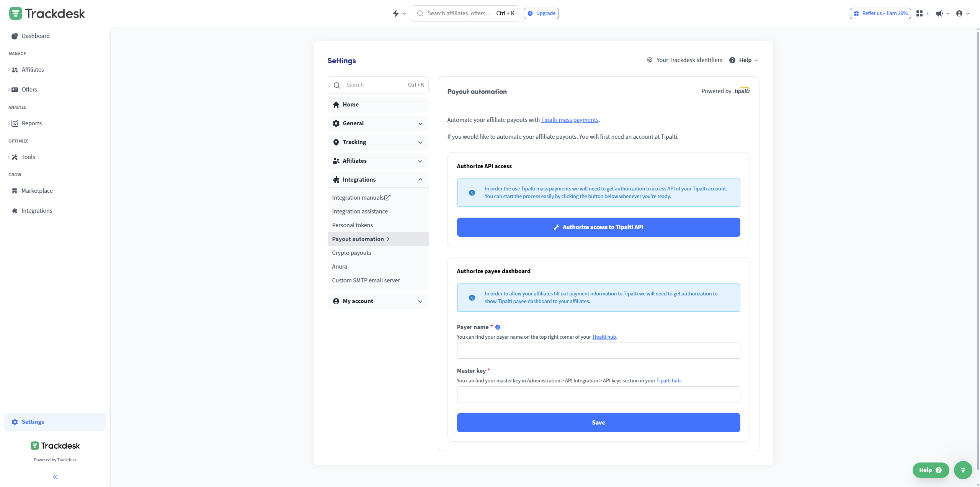This screenshot has height=487, width=980.
Task: Click the Trackdesk logo icon
Action: [x=15, y=13]
